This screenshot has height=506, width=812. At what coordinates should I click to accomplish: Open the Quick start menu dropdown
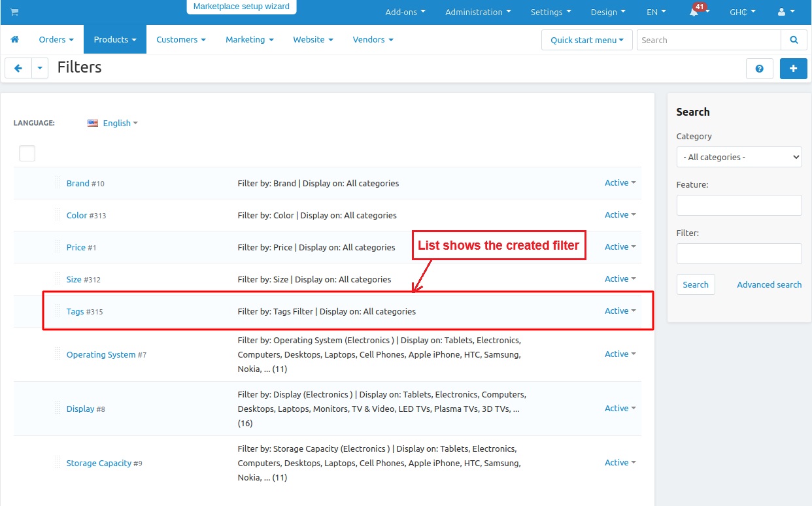pos(586,40)
